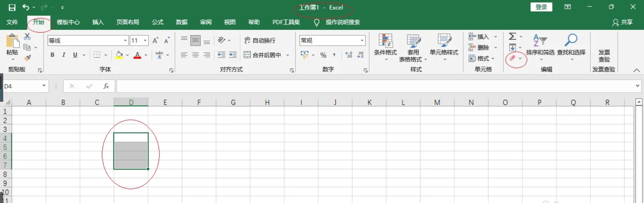
Task: Toggle underline formatting
Action: (x=75, y=55)
